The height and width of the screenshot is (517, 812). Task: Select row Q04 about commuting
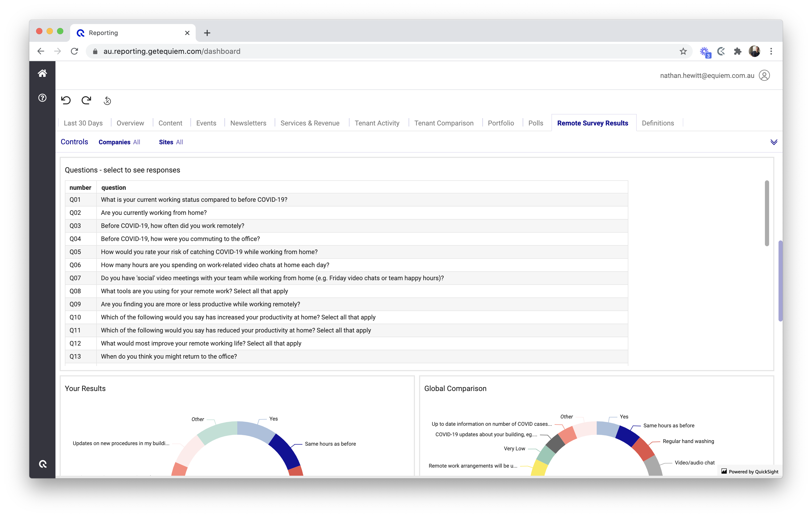180,239
